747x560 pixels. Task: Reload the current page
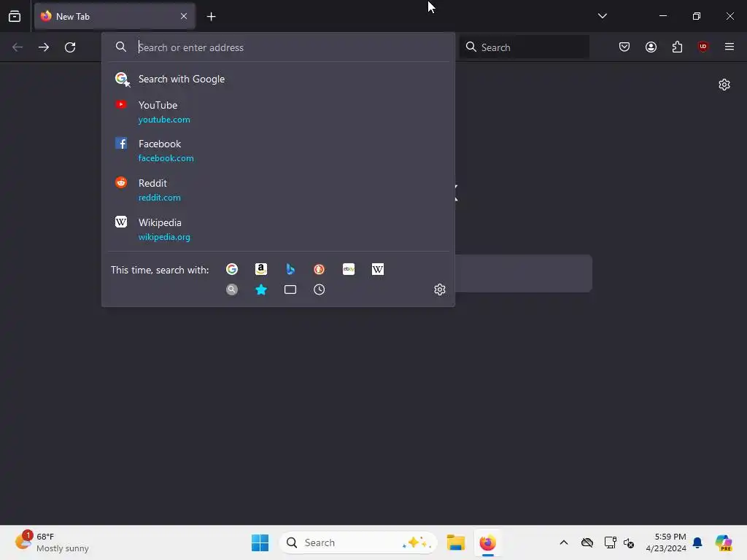click(x=70, y=47)
